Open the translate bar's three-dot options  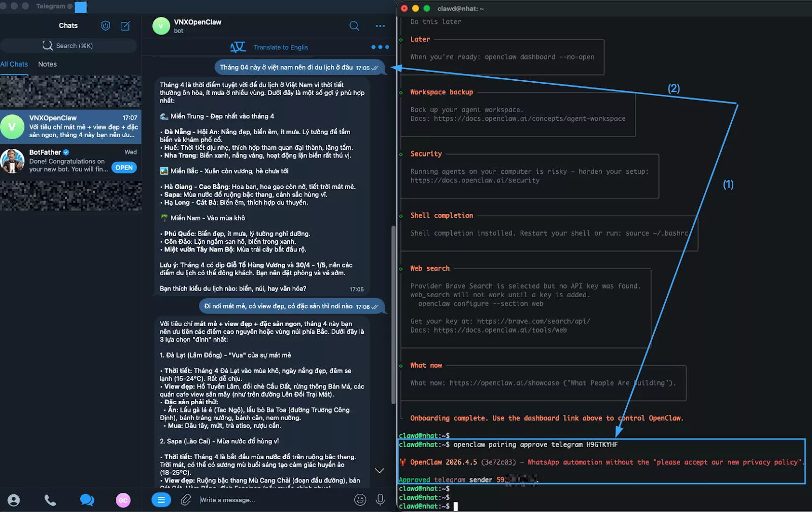(380, 47)
